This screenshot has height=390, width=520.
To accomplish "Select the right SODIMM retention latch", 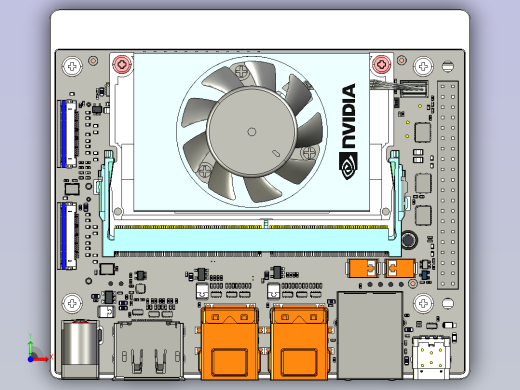I will tap(397, 195).
